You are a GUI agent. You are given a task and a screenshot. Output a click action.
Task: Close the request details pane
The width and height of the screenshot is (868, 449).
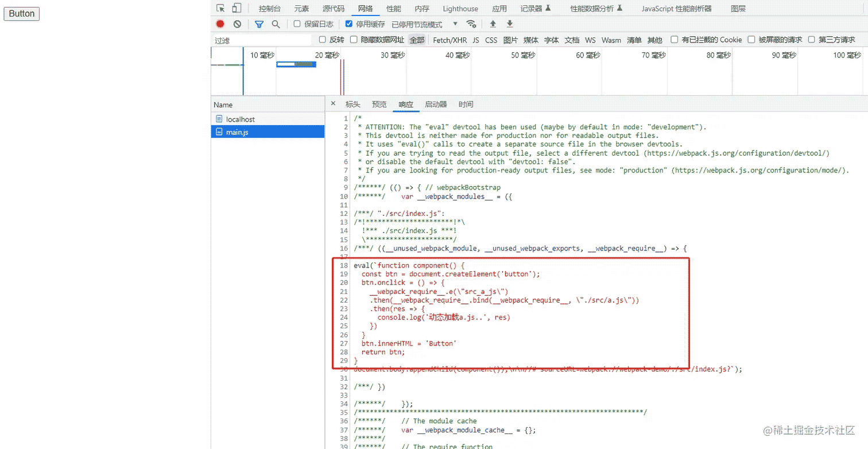333,104
